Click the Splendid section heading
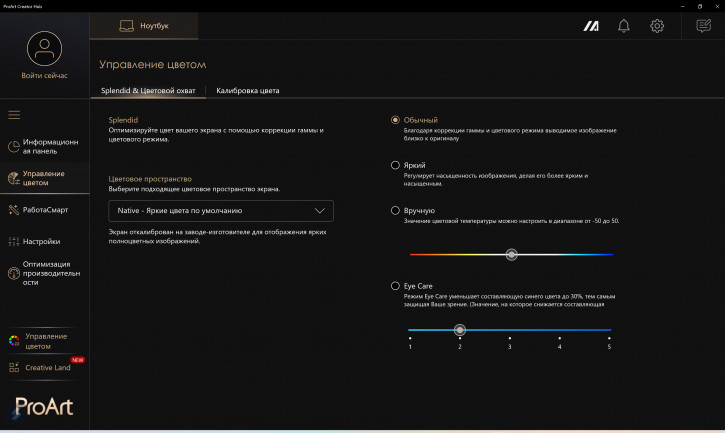The image size is (725, 433). pos(123,120)
